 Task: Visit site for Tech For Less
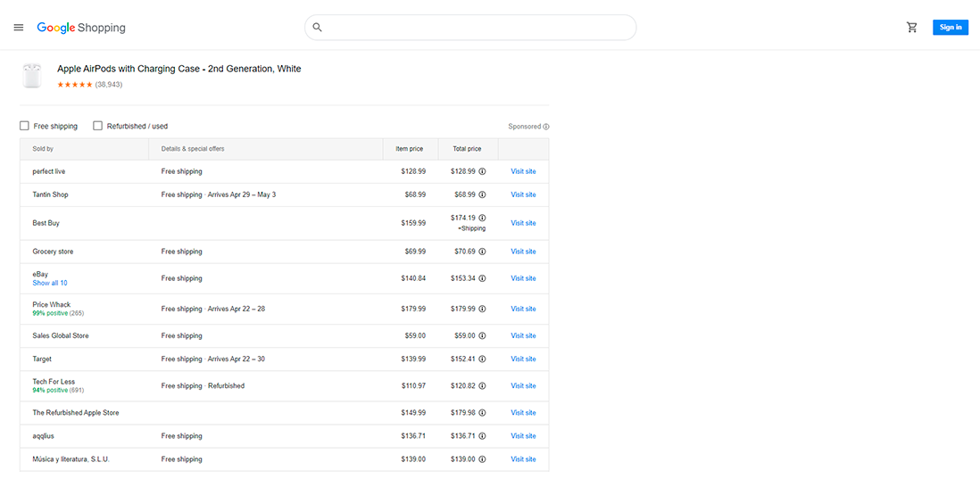coord(523,386)
